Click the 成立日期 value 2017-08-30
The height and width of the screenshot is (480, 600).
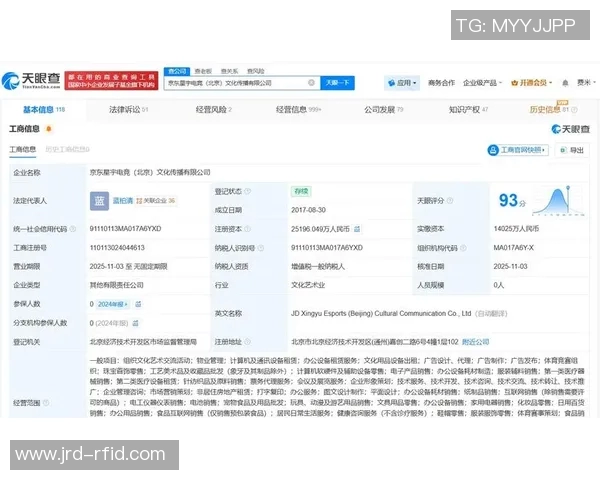coord(308,210)
